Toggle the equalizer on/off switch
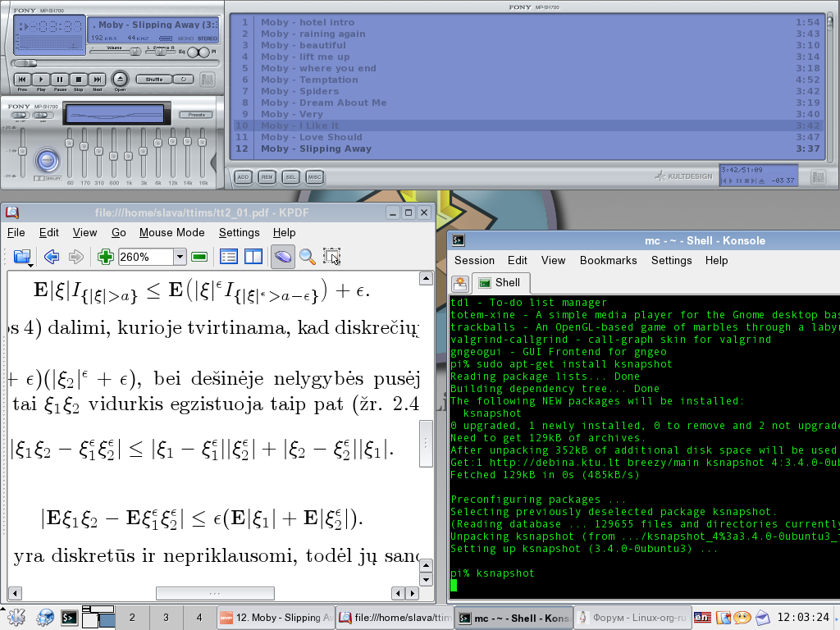This screenshot has height=630, width=840. click(x=20, y=115)
